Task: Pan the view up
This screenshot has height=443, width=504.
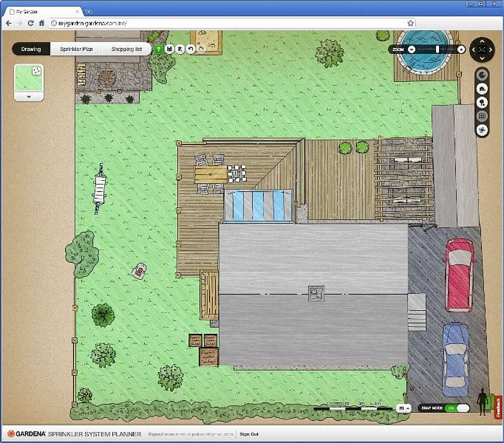Action: click(482, 41)
